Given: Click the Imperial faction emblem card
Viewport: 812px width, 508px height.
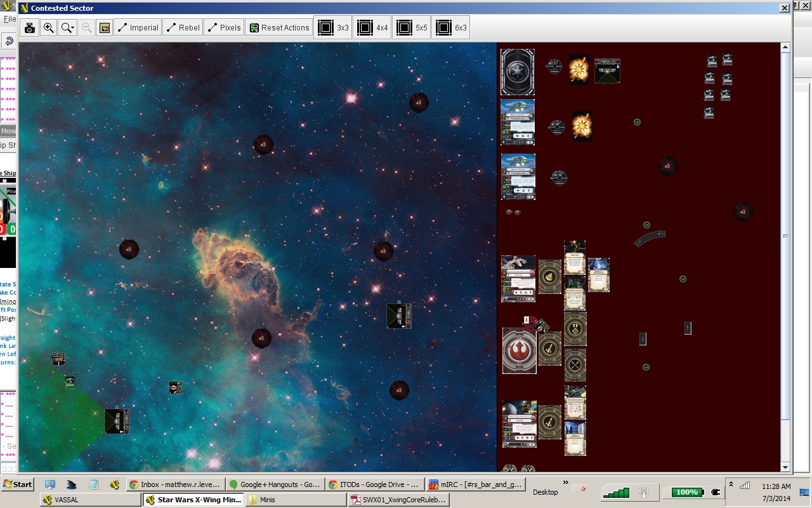Looking at the screenshot, I should 518,72.
